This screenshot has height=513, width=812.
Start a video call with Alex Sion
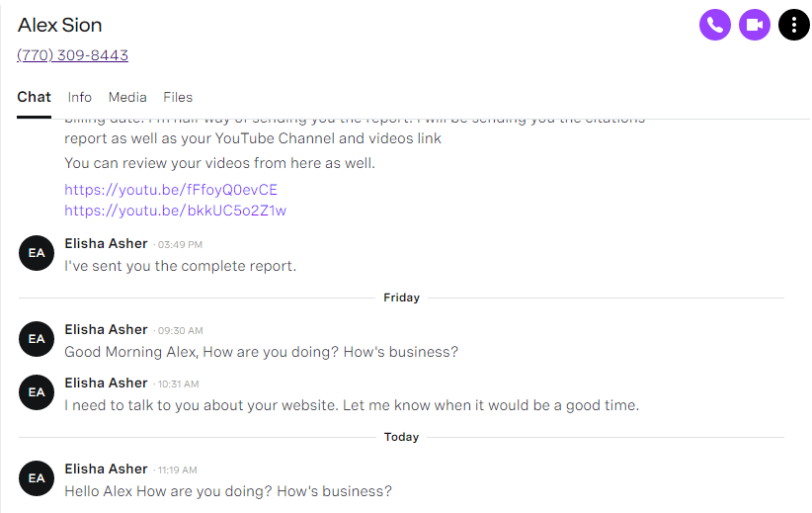point(754,25)
